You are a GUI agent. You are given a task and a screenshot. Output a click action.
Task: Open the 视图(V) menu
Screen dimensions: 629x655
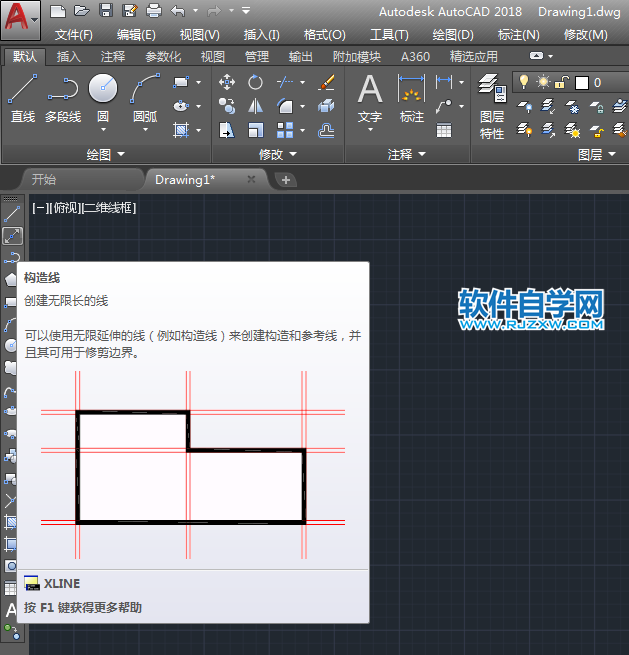click(200, 35)
